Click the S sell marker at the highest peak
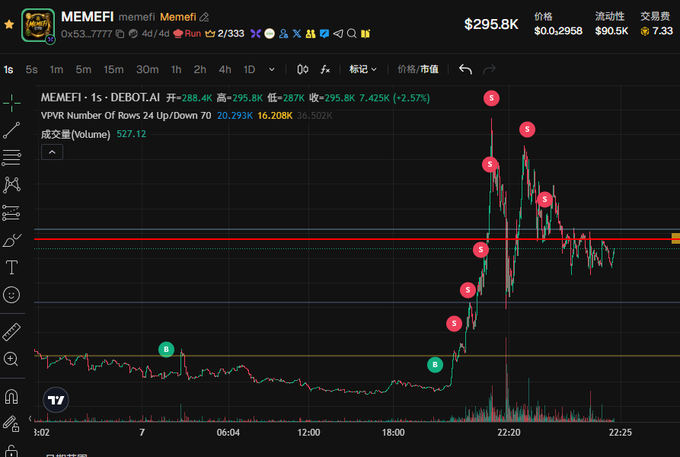Screen dimensions: 680x457 pos(491,98)
